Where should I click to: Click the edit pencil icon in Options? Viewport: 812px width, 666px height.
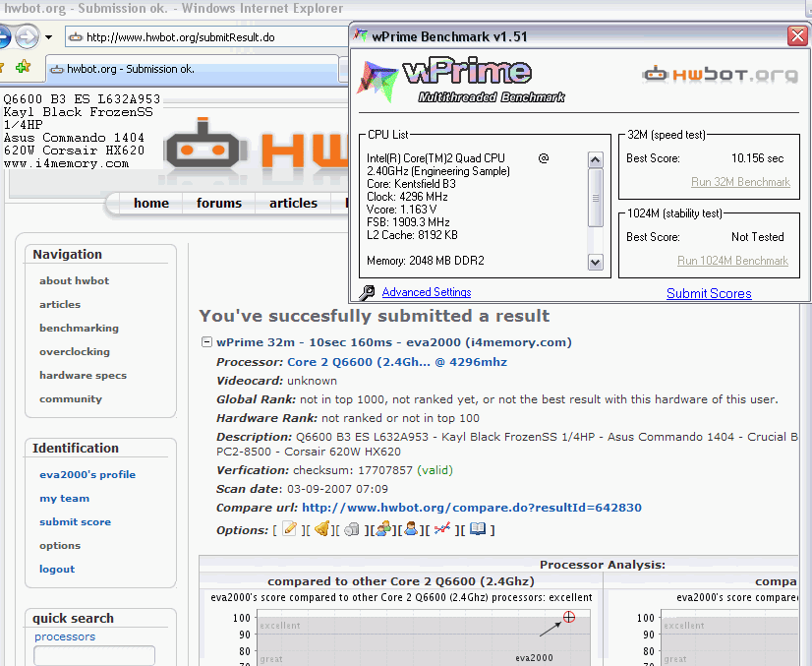point(289,529)
